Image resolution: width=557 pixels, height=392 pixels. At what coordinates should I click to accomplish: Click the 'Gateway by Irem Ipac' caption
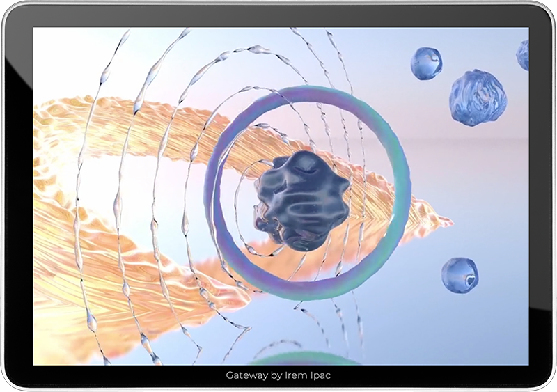click(278, 375)
